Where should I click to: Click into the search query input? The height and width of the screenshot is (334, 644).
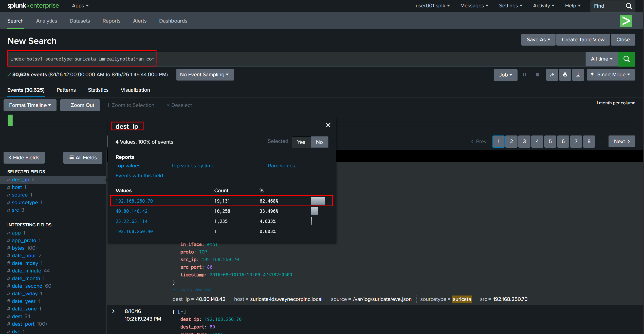click(x=296, y=59)
